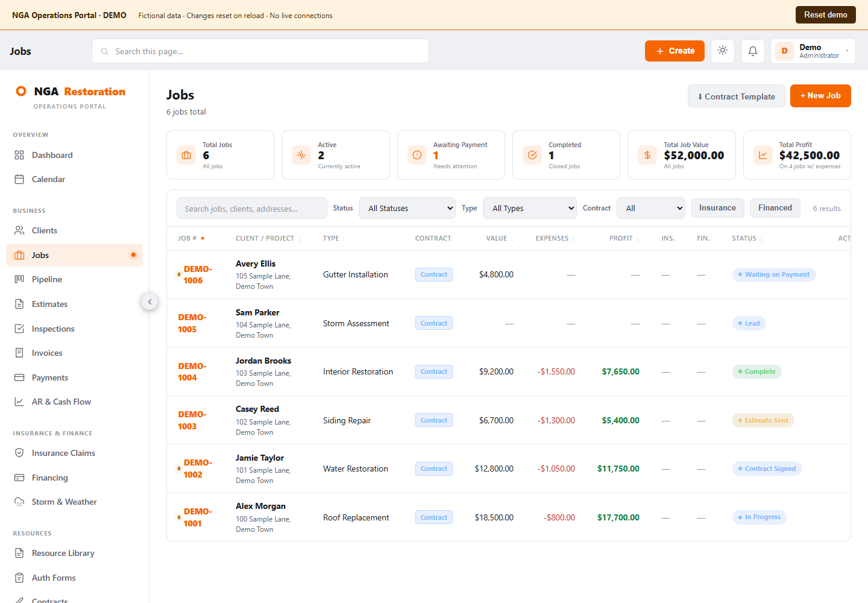Sort by Client / Project column header
The height and width of the screenshot is (603, 868).
point(268,238)
